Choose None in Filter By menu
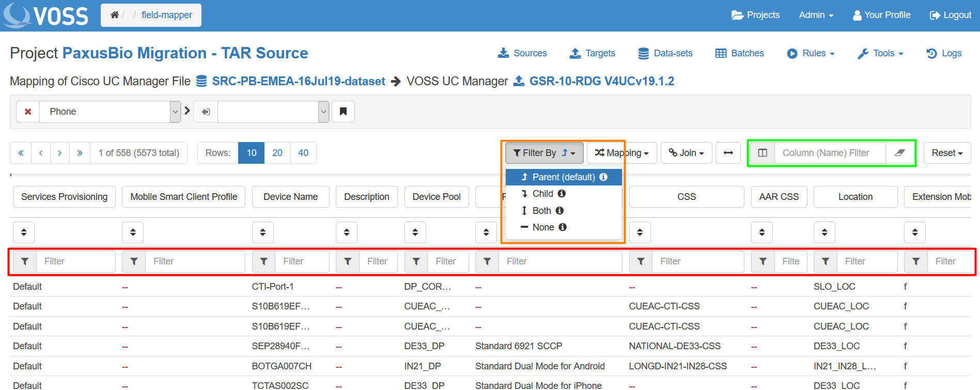Image resolution: width=980 pixels, height=390 pixels. click(x=543, y=227)
